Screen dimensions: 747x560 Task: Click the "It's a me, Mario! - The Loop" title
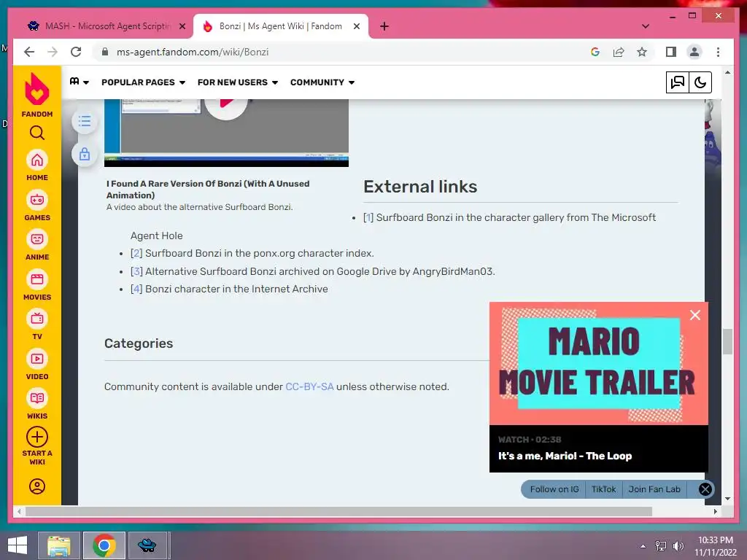coord(565,456)
